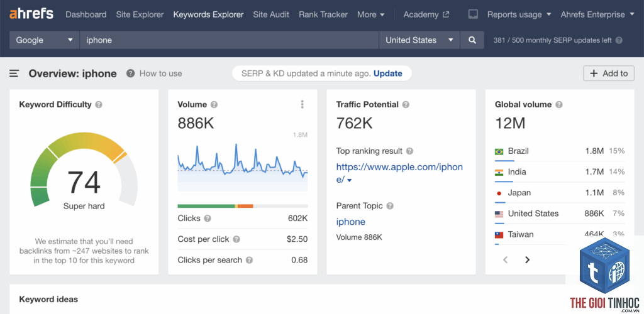Open Rank Tracker
The image size is (644, 314).
click(x=323, y=14)
